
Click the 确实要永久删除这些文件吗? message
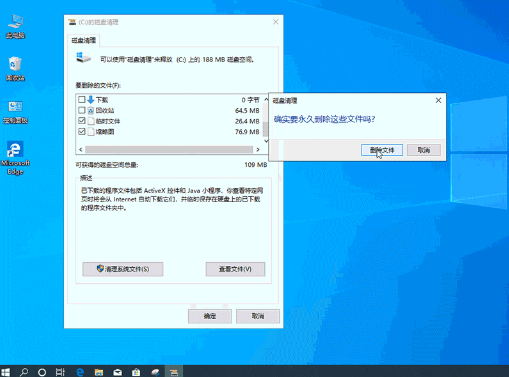pyautogui.click(x=324, y=119)
